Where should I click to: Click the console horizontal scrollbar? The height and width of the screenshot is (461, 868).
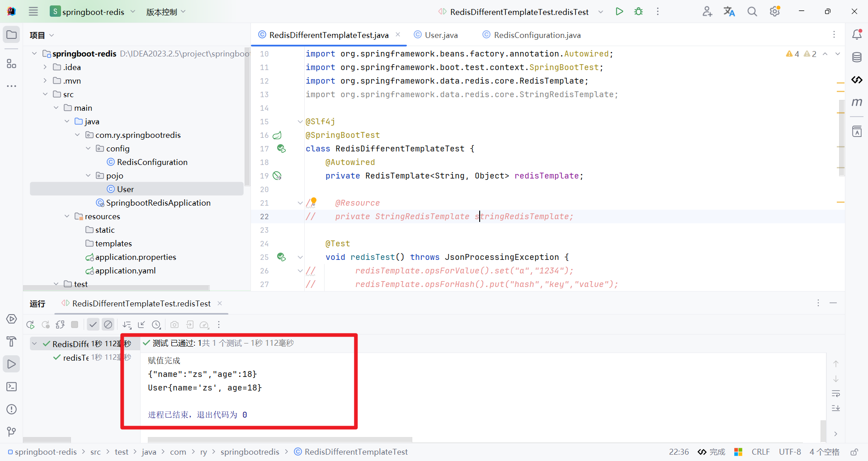coord(280,440)
